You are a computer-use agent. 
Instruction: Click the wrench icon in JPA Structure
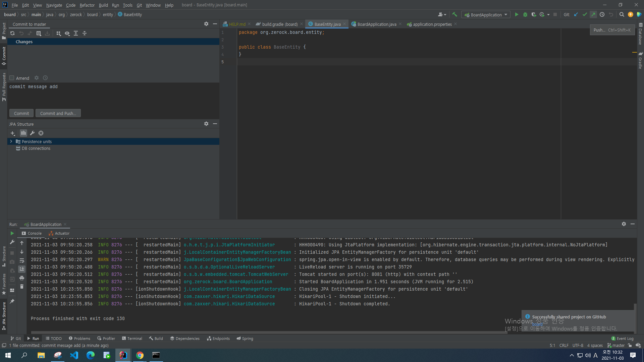click(32, 133)
